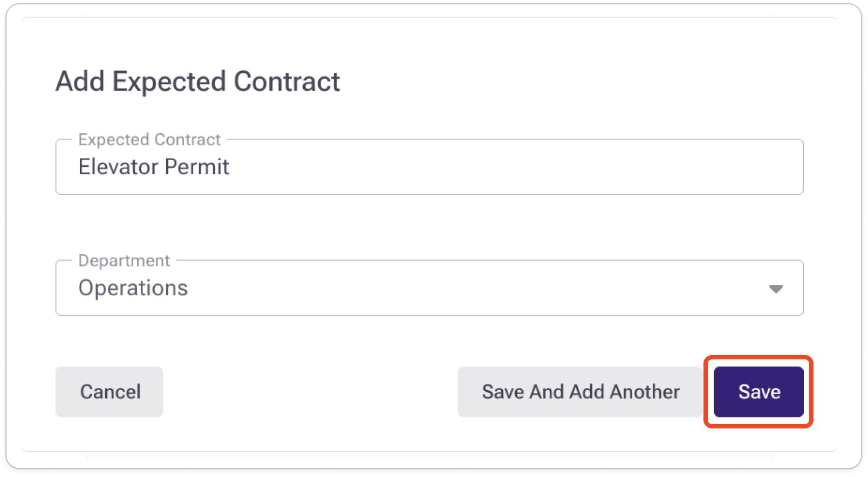Open the Department dropdown
Image resolution: width=868 pixels, height=477 pixels.
point(429,288)
